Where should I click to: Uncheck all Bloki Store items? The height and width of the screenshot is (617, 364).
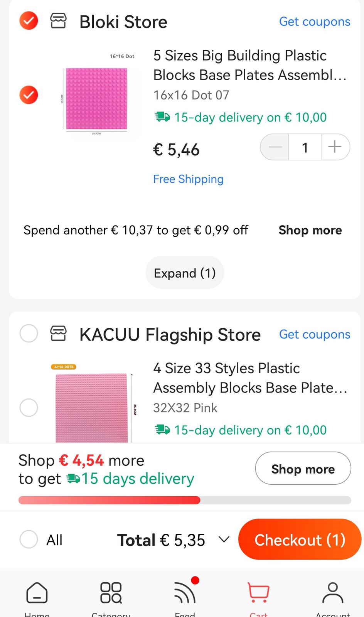click(29, 21)
